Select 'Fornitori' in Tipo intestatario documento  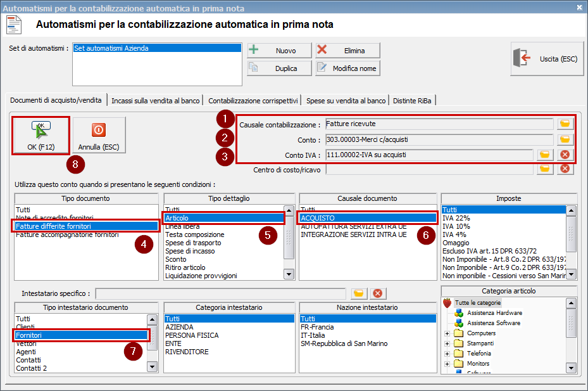(82, 335)
